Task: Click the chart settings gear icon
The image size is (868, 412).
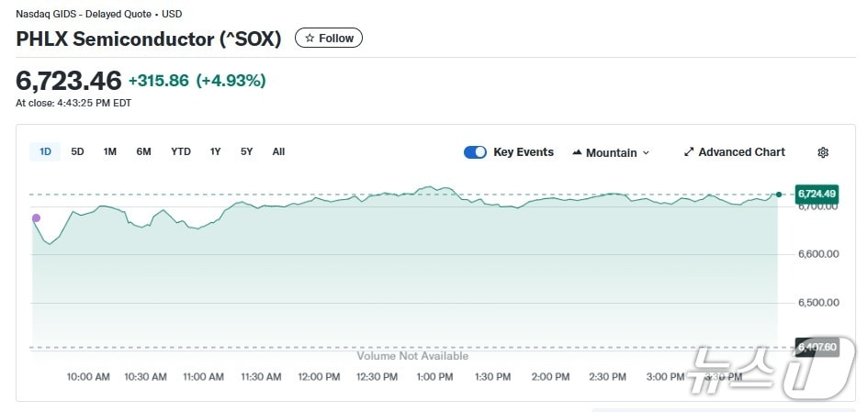Action: 823,152
